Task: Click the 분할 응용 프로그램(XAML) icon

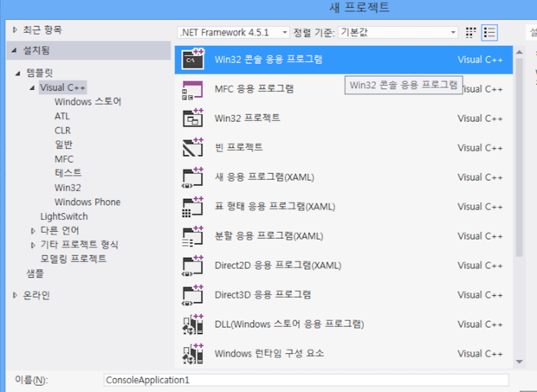Action: tap(193, 236)
